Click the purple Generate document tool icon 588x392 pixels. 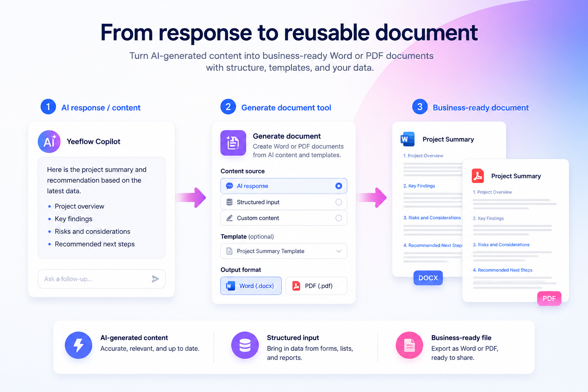coord(233,143)
